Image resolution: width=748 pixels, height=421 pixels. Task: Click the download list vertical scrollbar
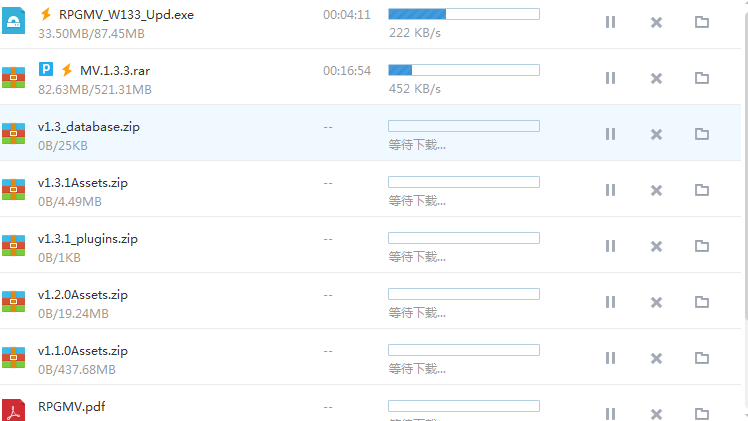point(746,167)
